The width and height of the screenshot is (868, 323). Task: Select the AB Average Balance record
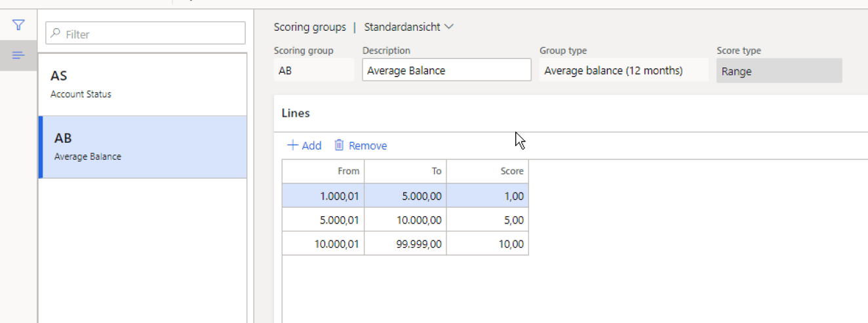(x=143, y=147)
